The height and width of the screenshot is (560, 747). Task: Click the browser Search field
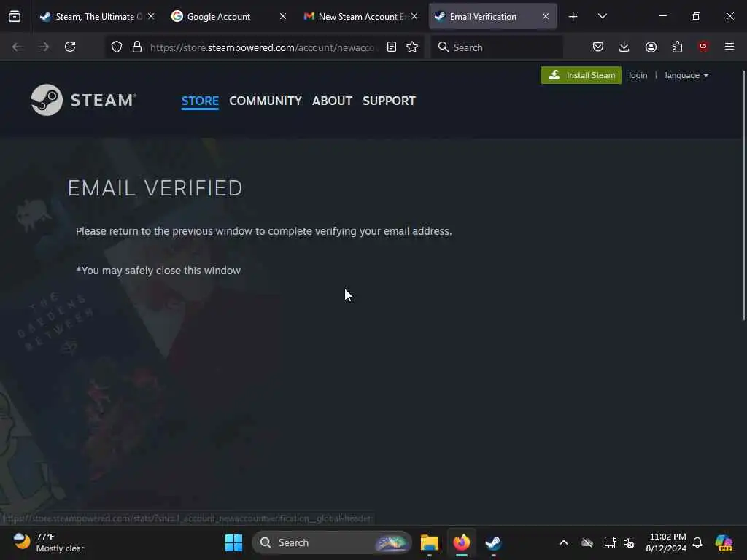point(497,47)
